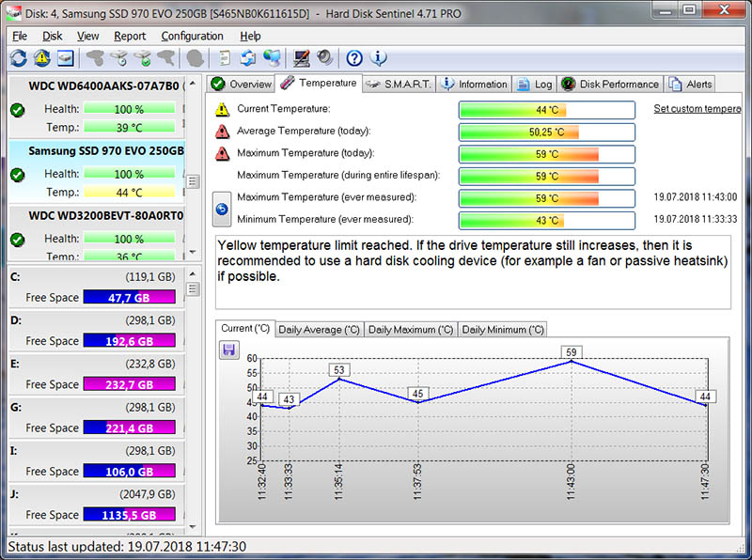
Task: Click the monitor with pen configuration icon
Action: click(301, 58)
